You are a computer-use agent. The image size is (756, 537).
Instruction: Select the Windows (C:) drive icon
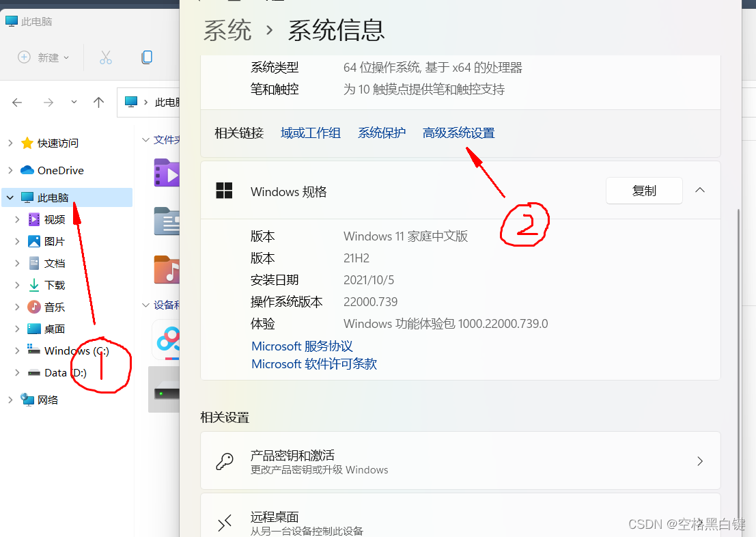tap(33, 349)
